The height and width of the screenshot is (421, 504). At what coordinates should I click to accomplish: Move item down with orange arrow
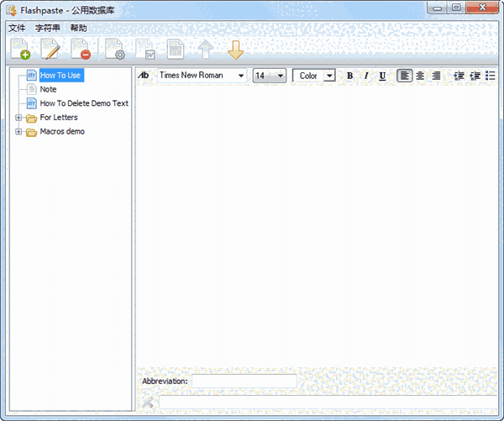click(x=235, y=50)
